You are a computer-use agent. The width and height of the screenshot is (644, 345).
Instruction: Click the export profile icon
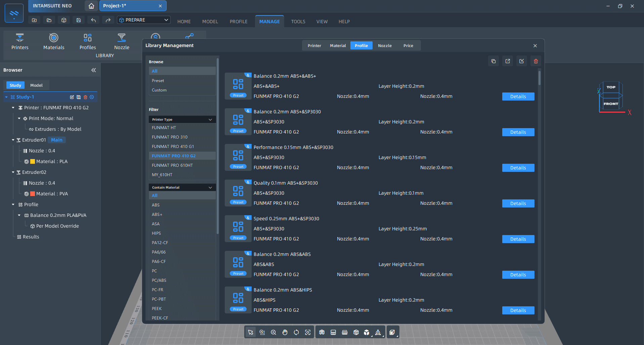click(508, 61)
